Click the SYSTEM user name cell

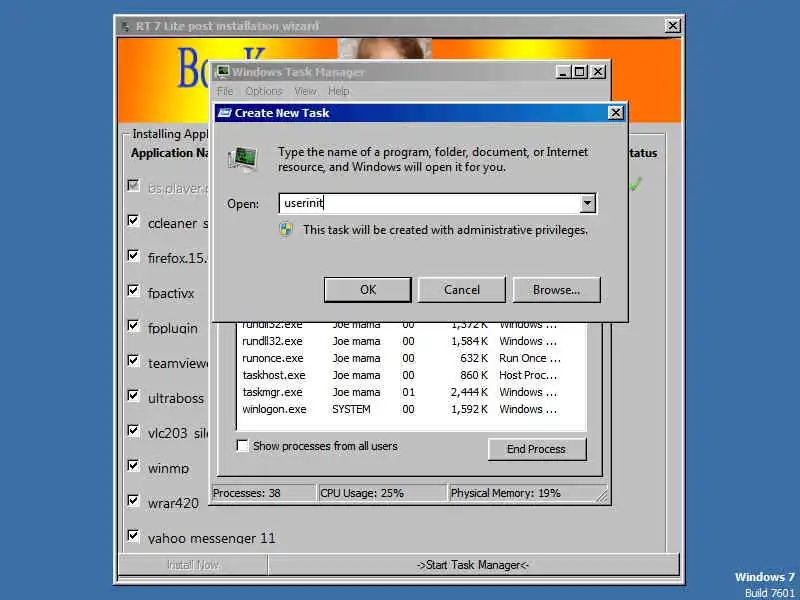pyautogui.click(x=351, y=409)
